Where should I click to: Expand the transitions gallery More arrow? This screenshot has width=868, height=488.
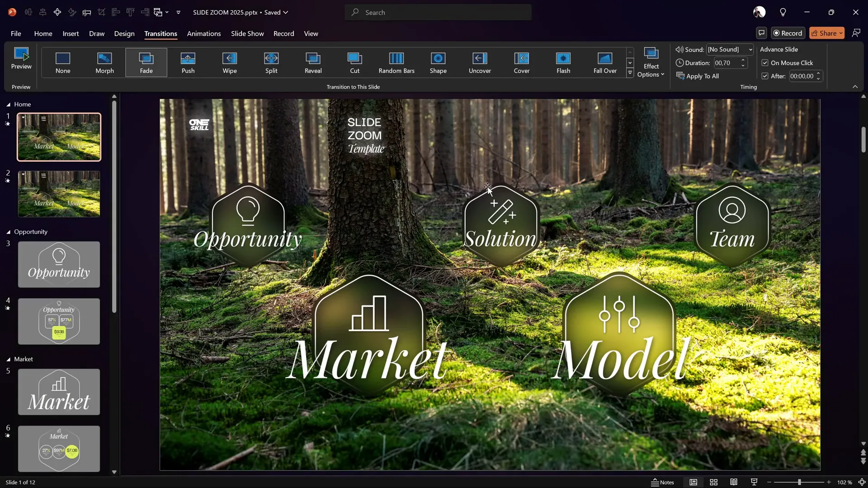click(x=630, y=73)
